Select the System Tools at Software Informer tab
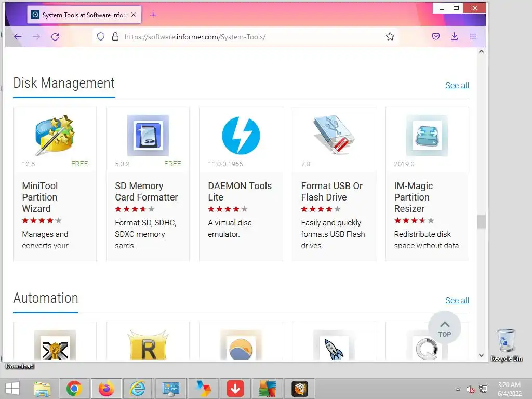This screenshot has width=532, height=399. pyautogui.click(x=84, y=15)
